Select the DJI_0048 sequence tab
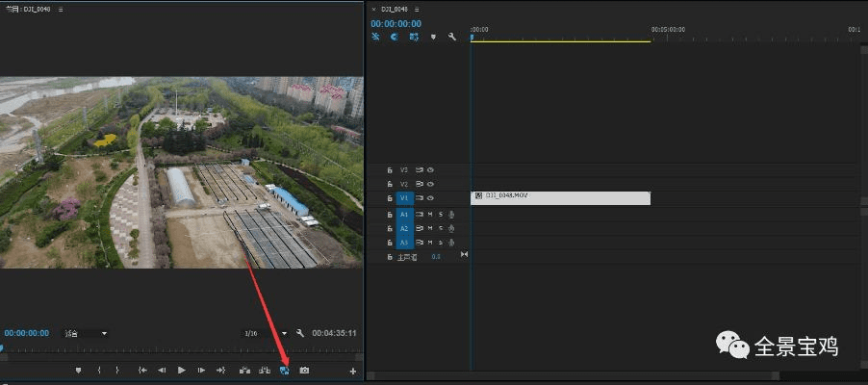868x385 pixels. [x=395, y=10]
